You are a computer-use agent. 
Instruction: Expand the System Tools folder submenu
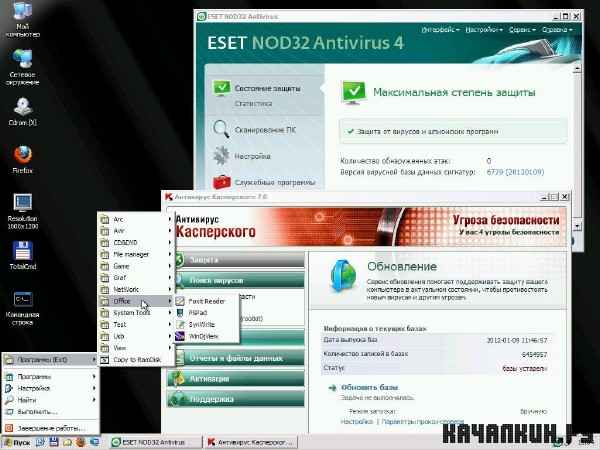point(136,313)
